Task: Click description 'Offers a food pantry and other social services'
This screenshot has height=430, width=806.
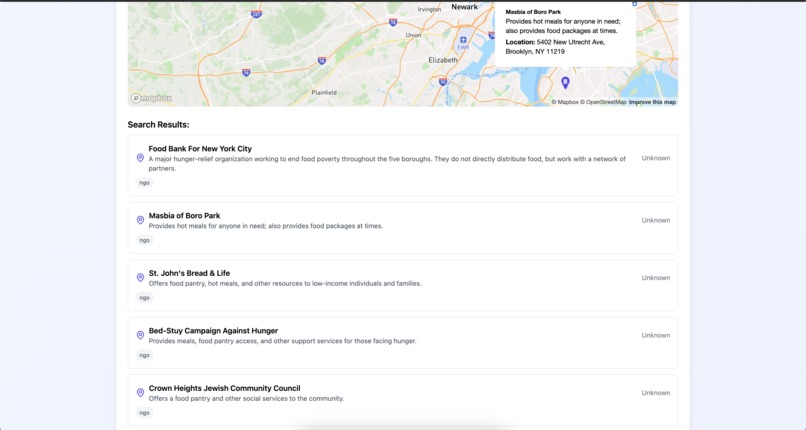Action: [246, 399]
